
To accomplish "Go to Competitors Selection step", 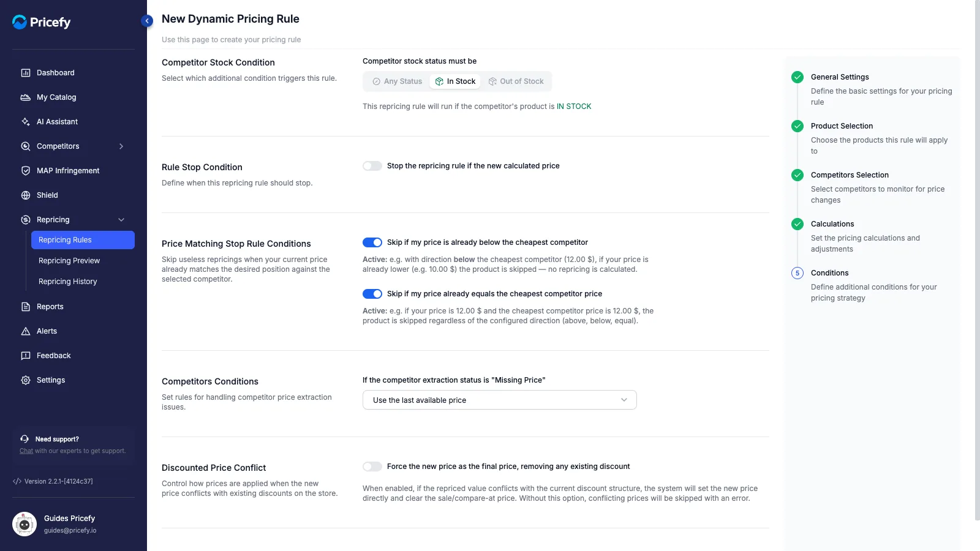I will 850,175.
